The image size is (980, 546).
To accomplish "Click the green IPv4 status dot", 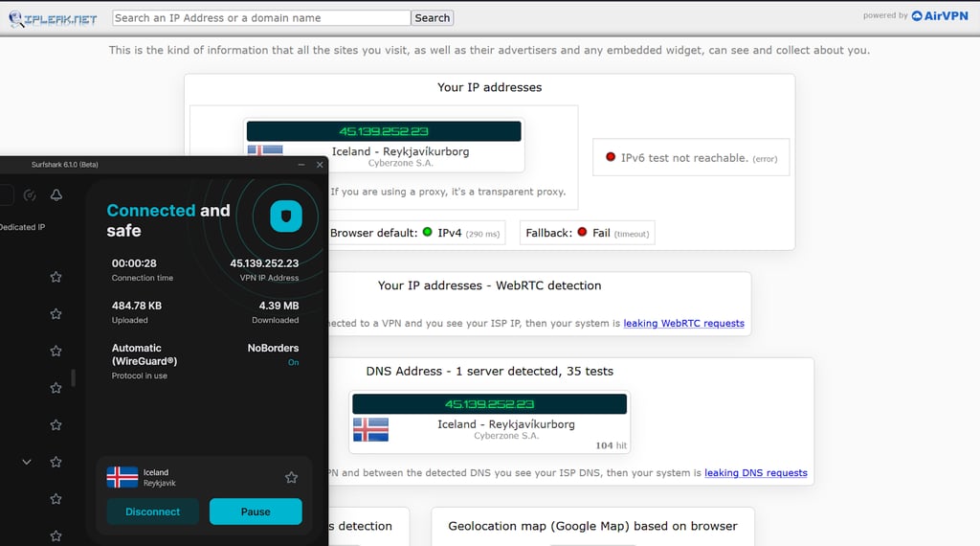I will [x=428, y=232].
